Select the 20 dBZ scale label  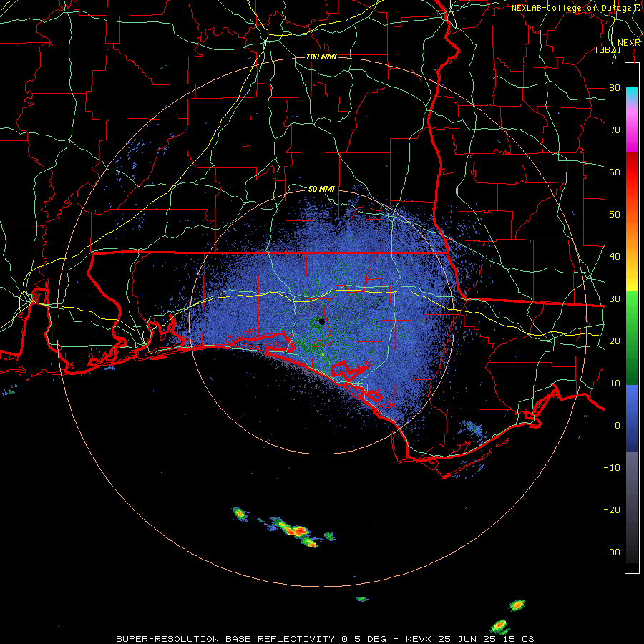pos(615,341)
